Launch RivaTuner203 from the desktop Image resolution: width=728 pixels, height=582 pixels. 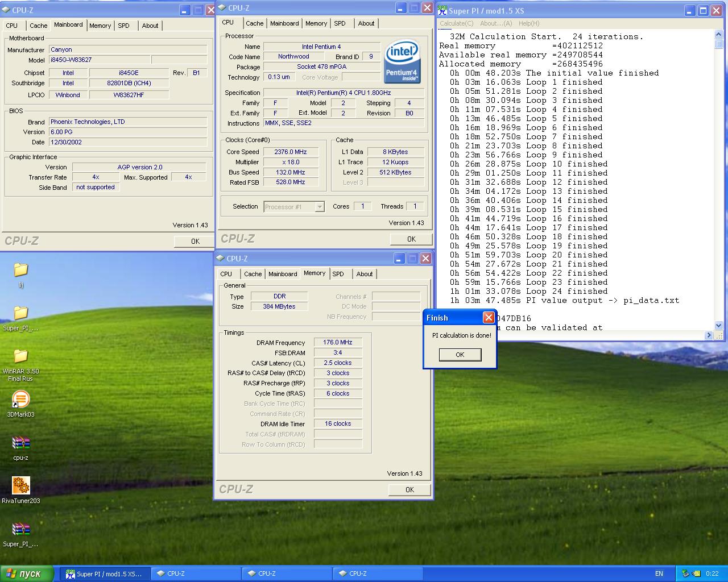[20, 485]
